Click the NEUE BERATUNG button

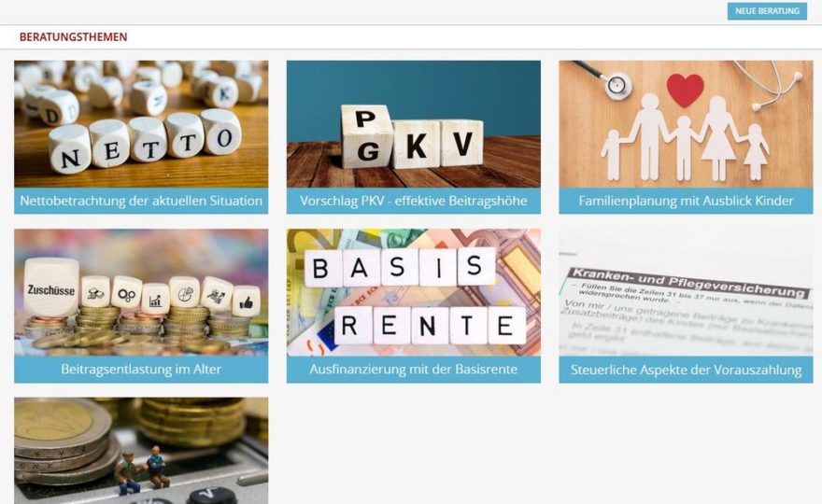click(x=767, y=11)
